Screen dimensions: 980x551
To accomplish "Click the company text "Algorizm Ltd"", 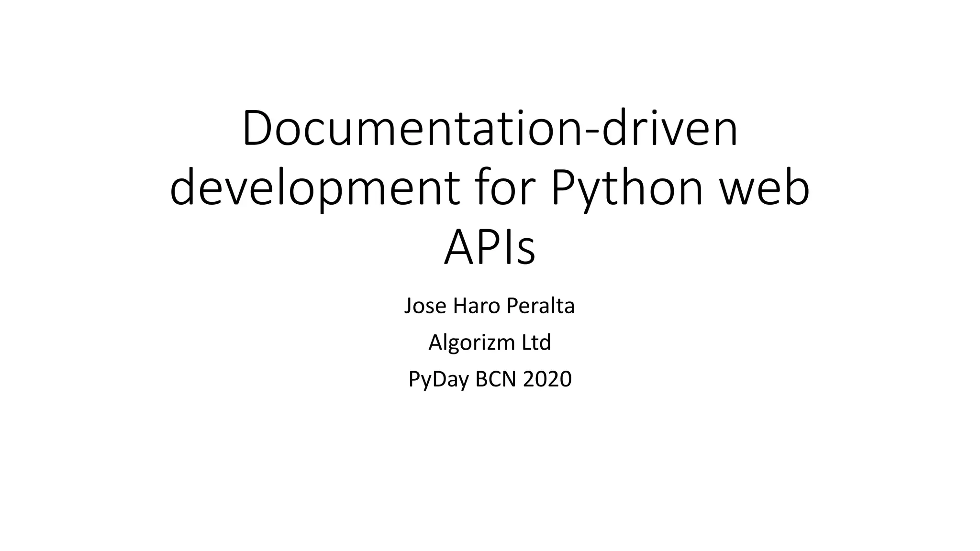I will (x=490, y=342).
